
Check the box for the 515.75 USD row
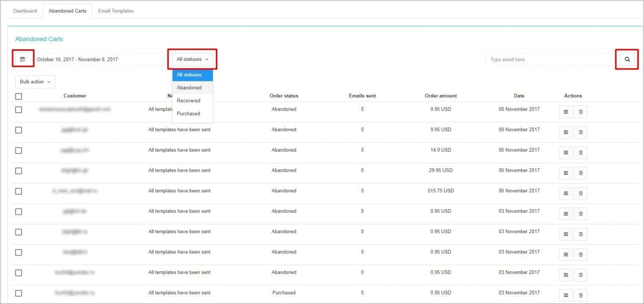(x=19, y=191)
